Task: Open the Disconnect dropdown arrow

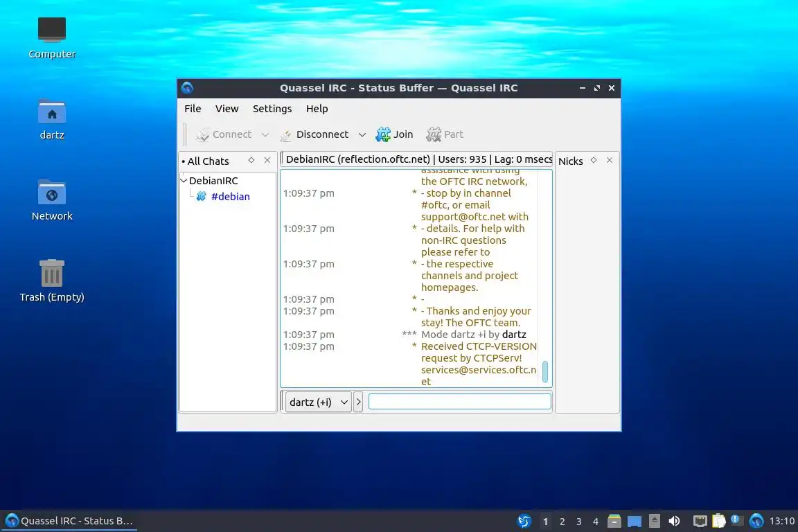Action: pos(362,135)
